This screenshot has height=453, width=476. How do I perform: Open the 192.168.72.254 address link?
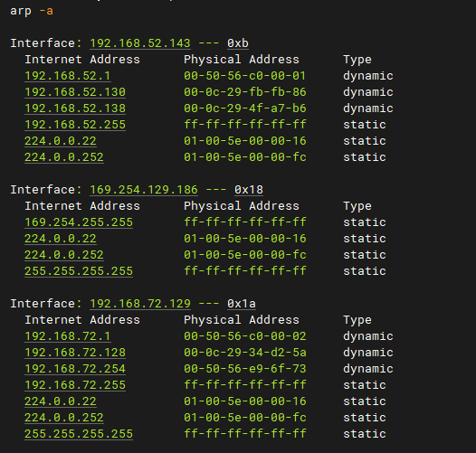coord(75,369)
